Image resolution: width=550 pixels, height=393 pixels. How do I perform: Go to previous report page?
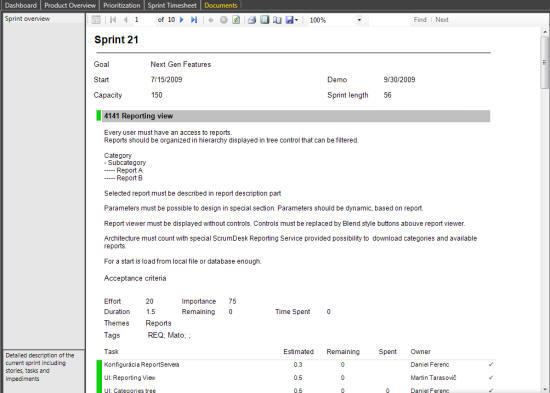tap(126, 20)
